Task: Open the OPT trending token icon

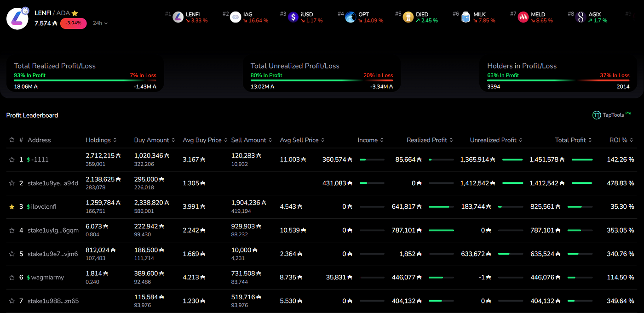Action: coord(351,17)
